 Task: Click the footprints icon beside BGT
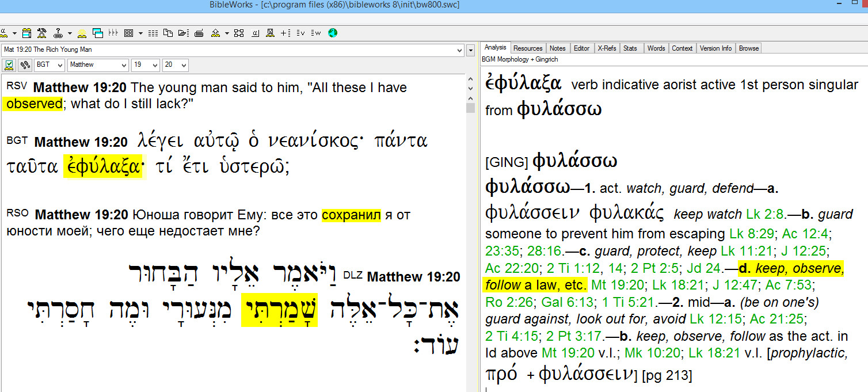pos(25,65)
